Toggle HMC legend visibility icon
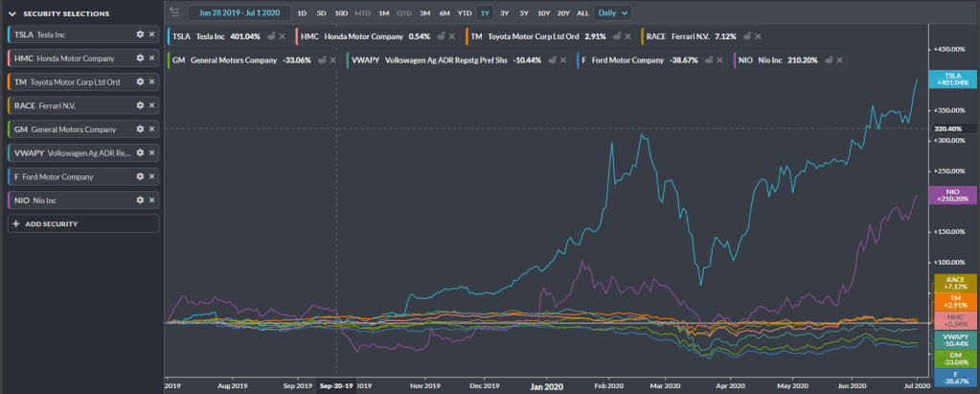The image size is (980, 394). (441, 36)
